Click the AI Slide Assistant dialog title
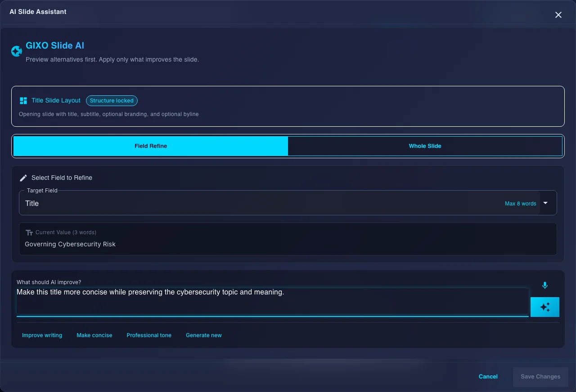This screenshot has height=392, width=576. point(38,12)
